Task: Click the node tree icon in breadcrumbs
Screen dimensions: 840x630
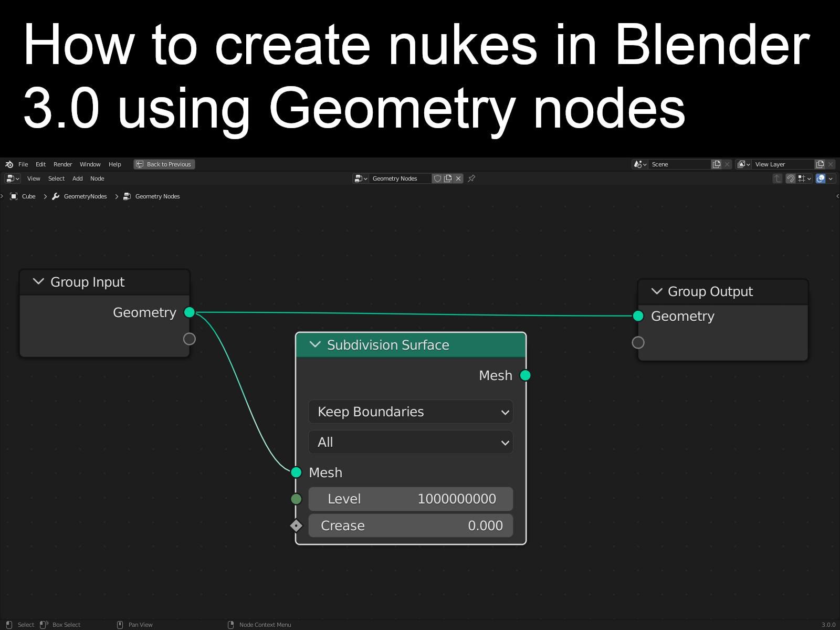Action: coord(127,196)
